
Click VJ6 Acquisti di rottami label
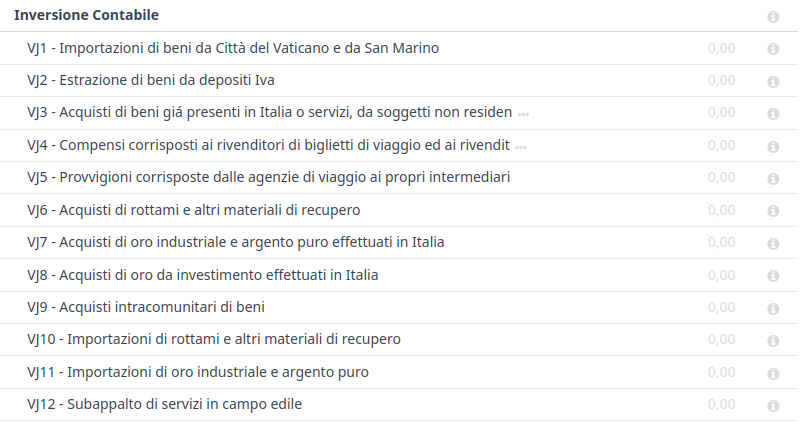(x=194, y=210)
